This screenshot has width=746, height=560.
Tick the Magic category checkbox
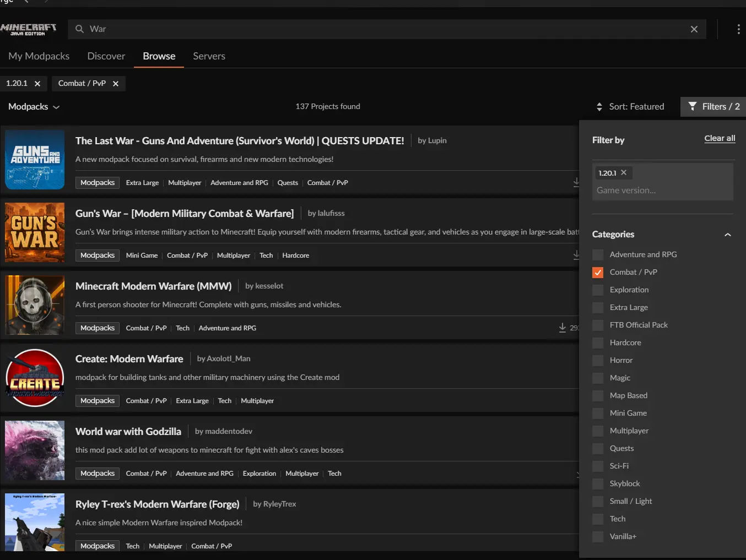coord(598,378)
